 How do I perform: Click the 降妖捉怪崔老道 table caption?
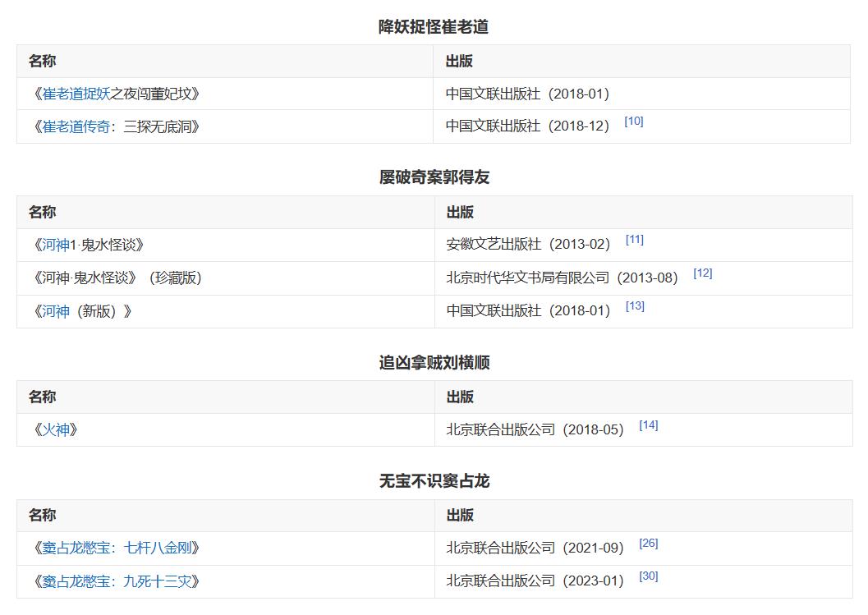pos(434,27)
